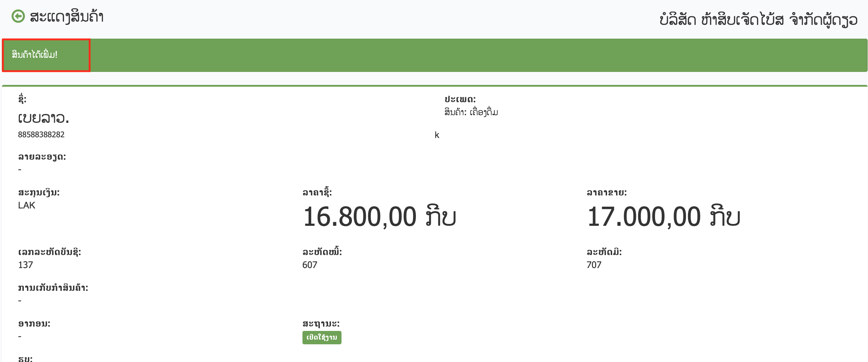The image size is (868, 362).
Task: Click the ລາຄາຊື້: label
Action: 317,192
